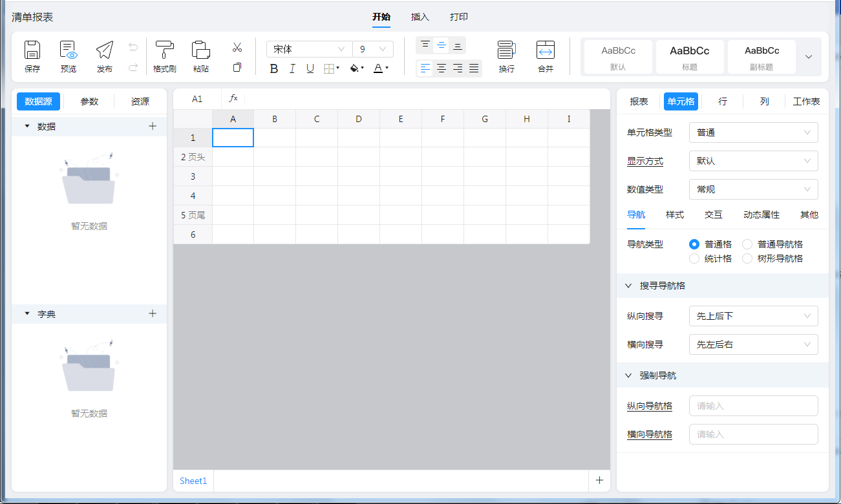
Task: Select the 统计格 radio option
Action: click(694, 258)
